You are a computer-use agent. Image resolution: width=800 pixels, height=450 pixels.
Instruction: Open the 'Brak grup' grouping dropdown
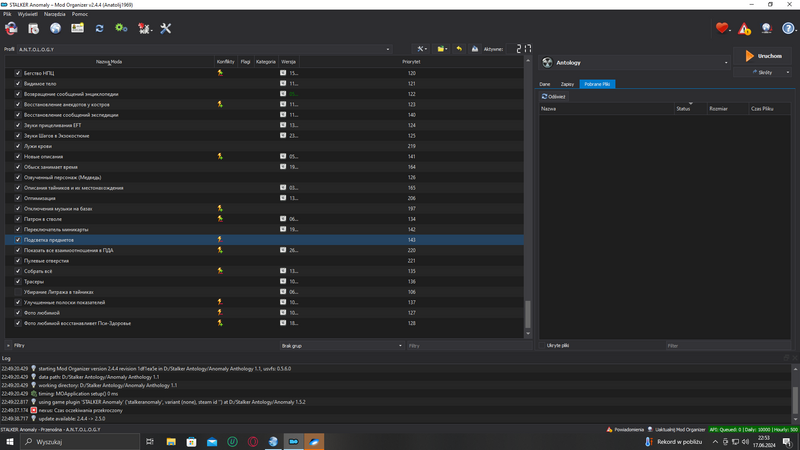pos(341,346)
